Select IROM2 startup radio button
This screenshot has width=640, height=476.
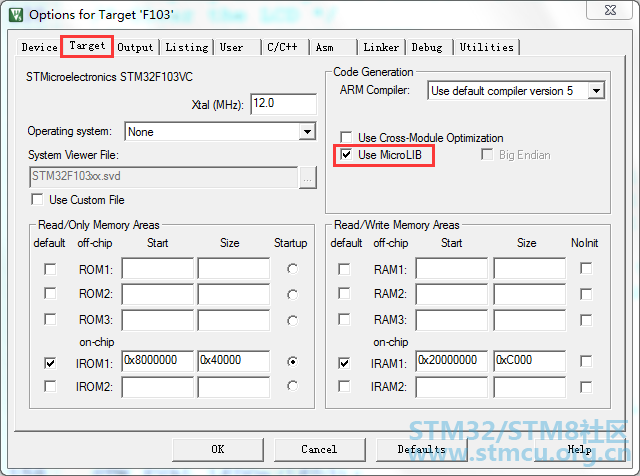292,385
